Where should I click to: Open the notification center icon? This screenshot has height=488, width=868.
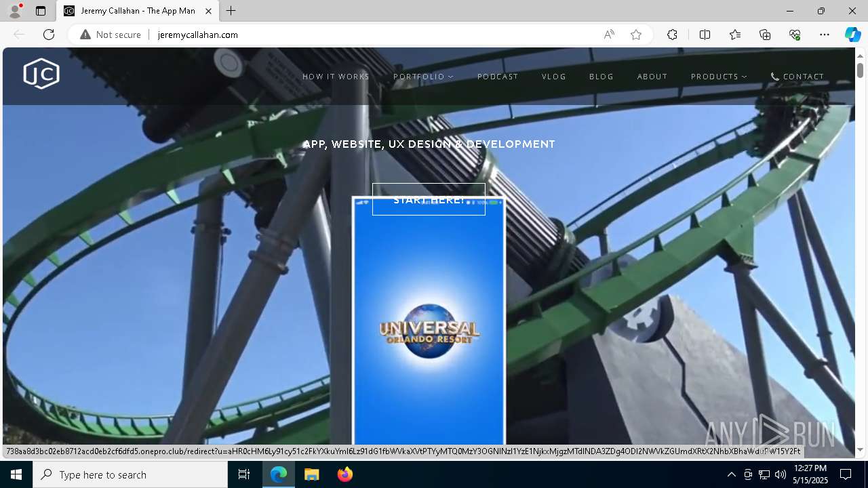click(846, 474)
